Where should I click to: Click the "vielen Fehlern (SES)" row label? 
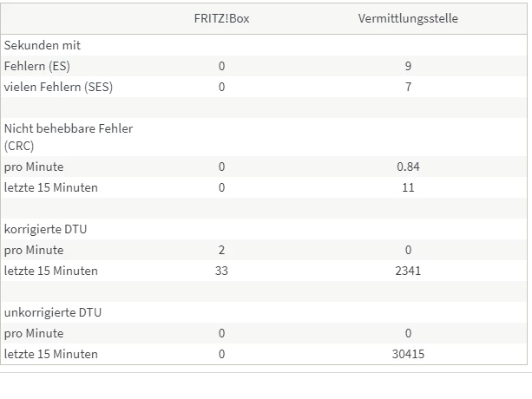pos(58,87)
